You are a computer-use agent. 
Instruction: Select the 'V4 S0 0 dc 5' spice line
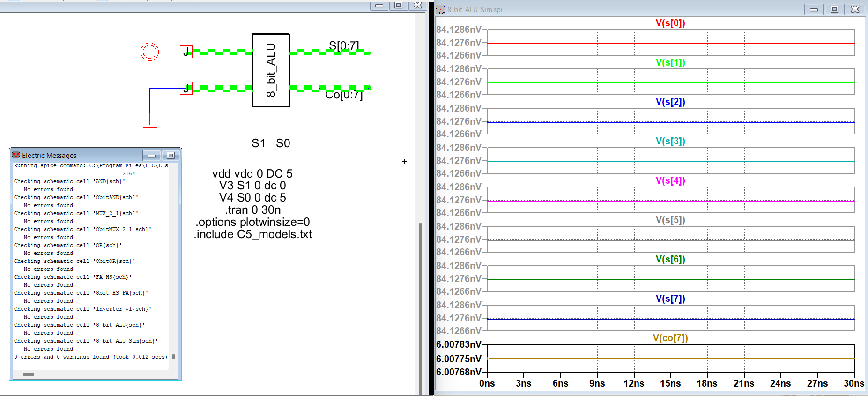click(x=252, y=198)
